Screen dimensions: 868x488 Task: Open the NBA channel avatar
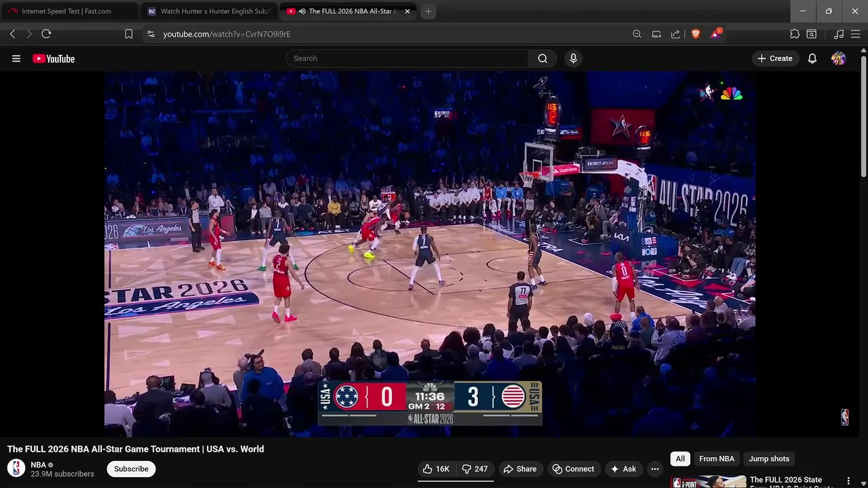pos(16,468)
